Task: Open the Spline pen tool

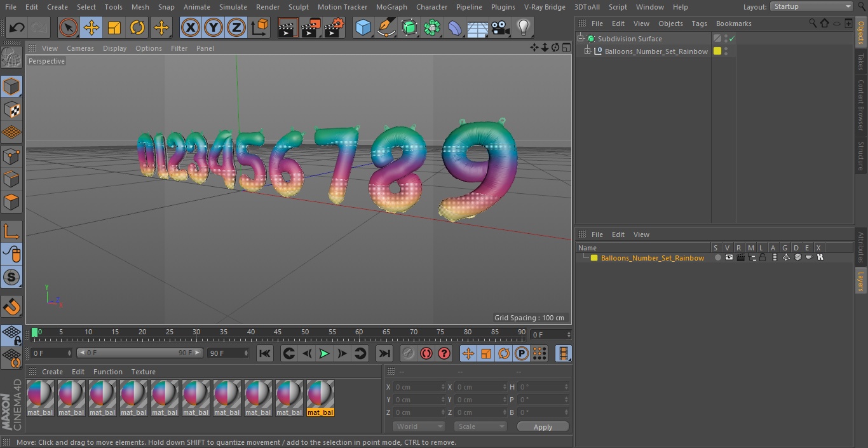Action: (386, 28)
